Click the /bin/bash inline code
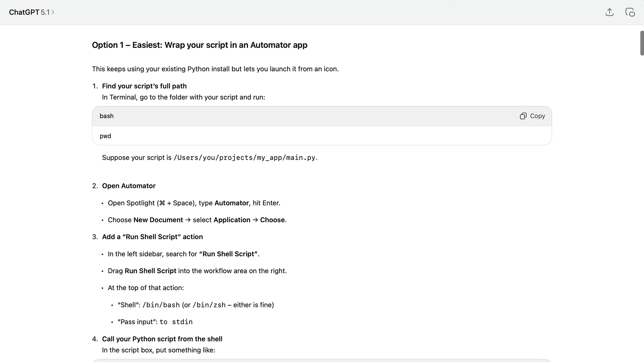The image size is (644, 362). click(161, 305)
